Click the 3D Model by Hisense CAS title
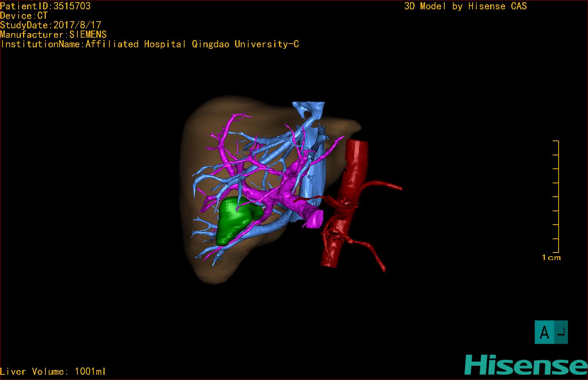 click(x=465, y=6)
